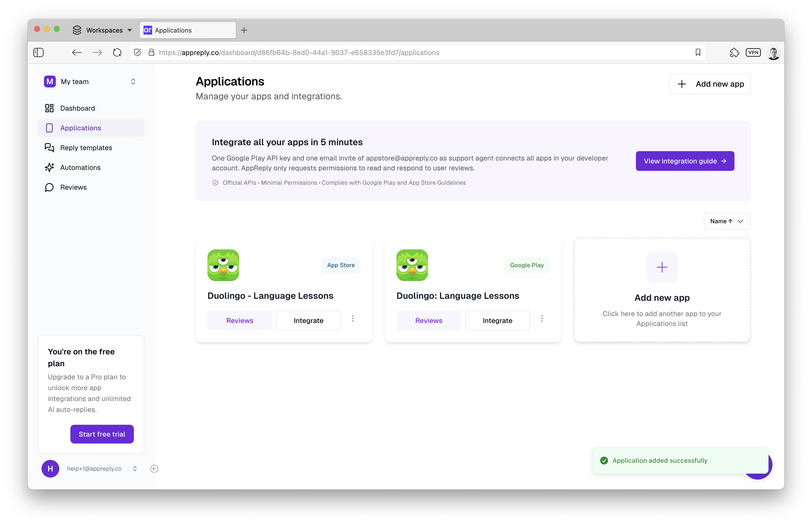Viewport: 812px width, 526px height.
Task: Open the VPN badge in the toolbar
Action: click(753, 53)
